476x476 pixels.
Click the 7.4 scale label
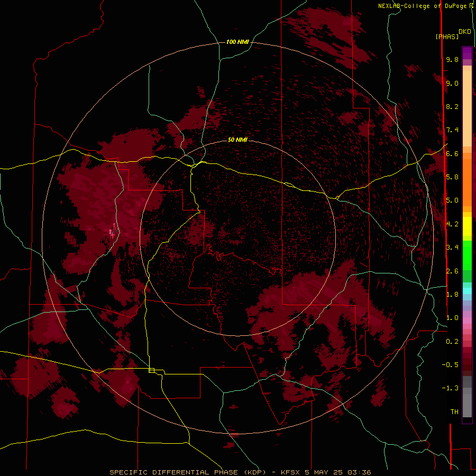tap(452, 130)
